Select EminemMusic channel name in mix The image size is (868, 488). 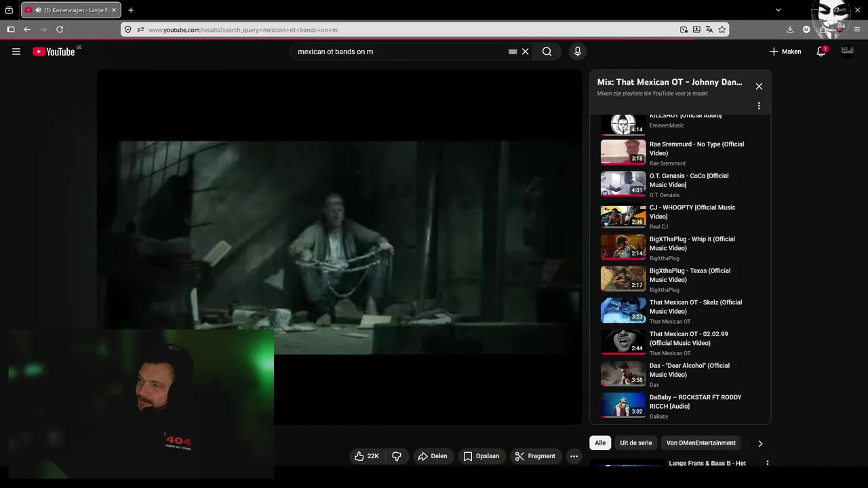(x=667, y=125)
